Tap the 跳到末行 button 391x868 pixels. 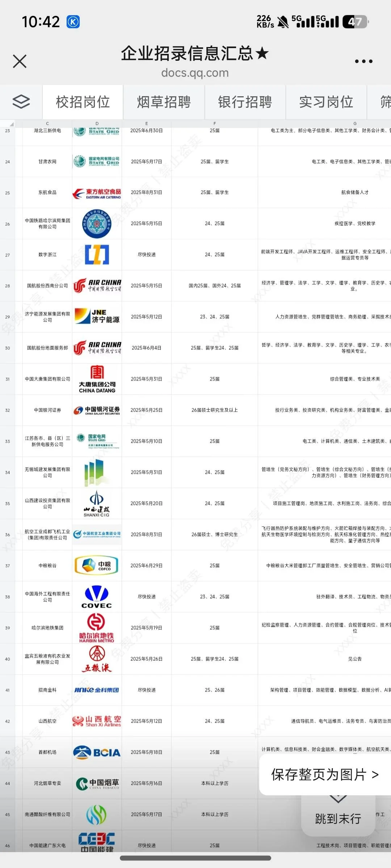point(338,818)
